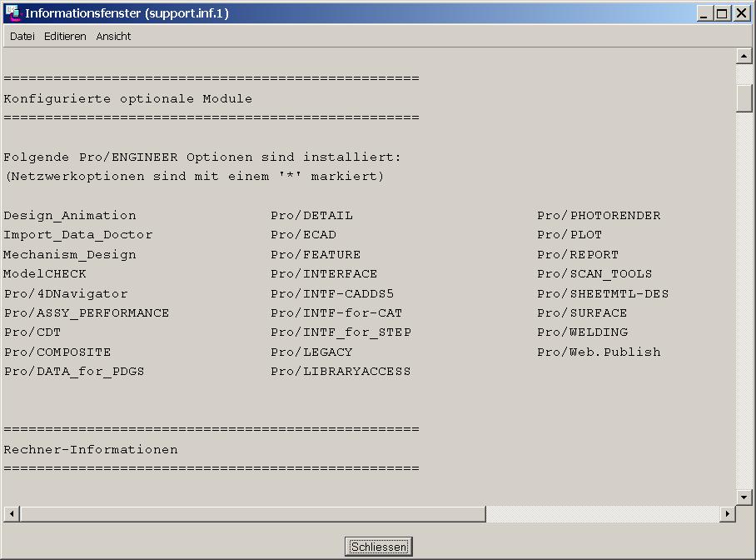756x560 pixels.
Task: Click heading Konfigurierte optionale Module
Action: point(127,99)
